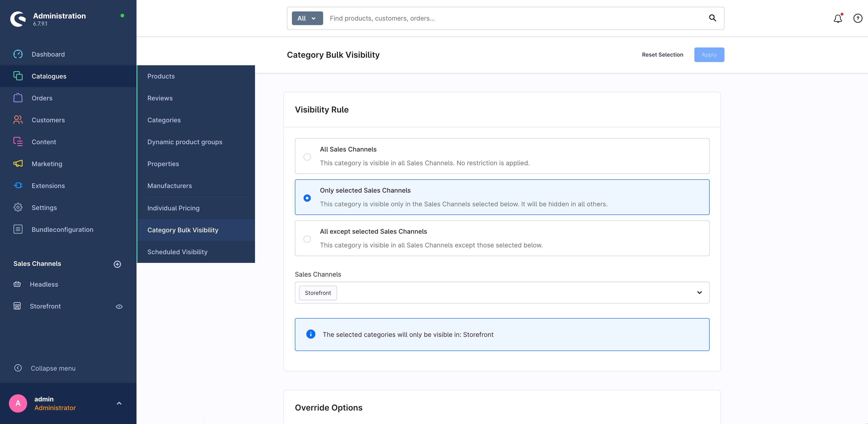Click the Apply button
The image size is (868, 424).
709,55
